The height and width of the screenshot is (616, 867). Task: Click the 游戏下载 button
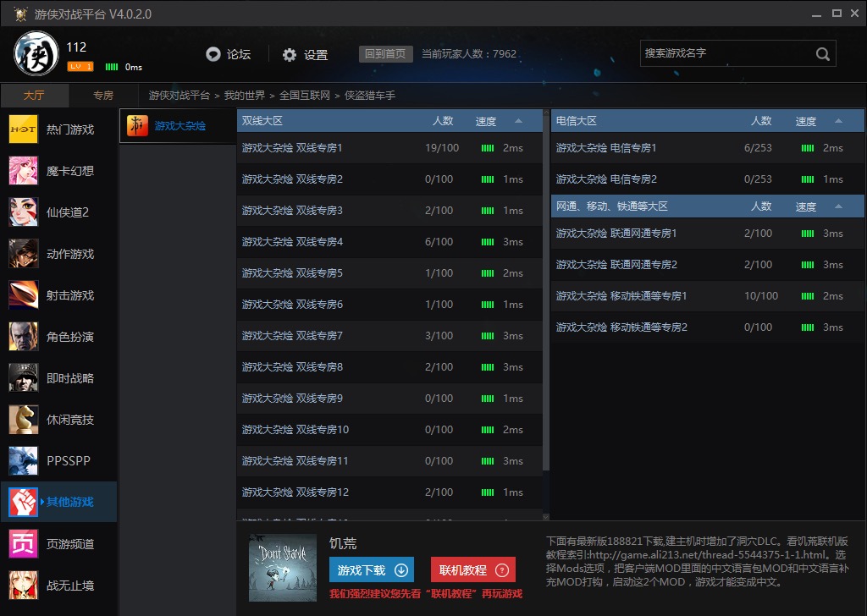click(372, 570)
